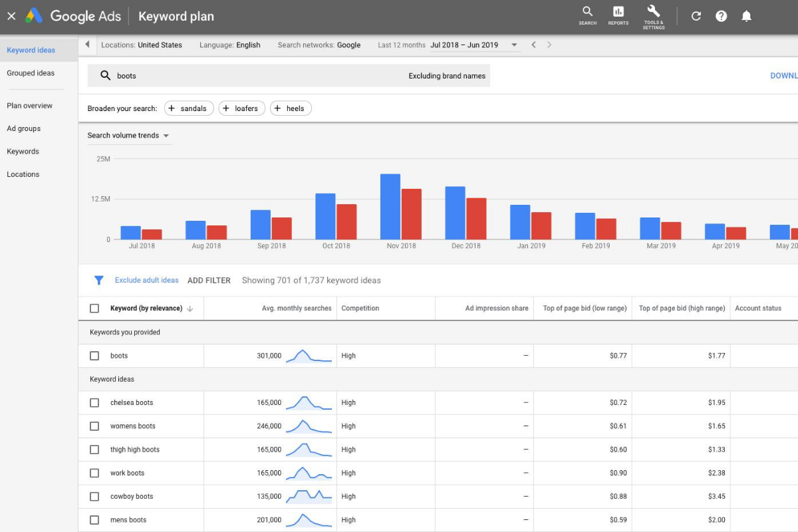Viewport: 798px width, 532px height.
Task: Click the 301,000 monthly searches value
Action: coord(269,356)
